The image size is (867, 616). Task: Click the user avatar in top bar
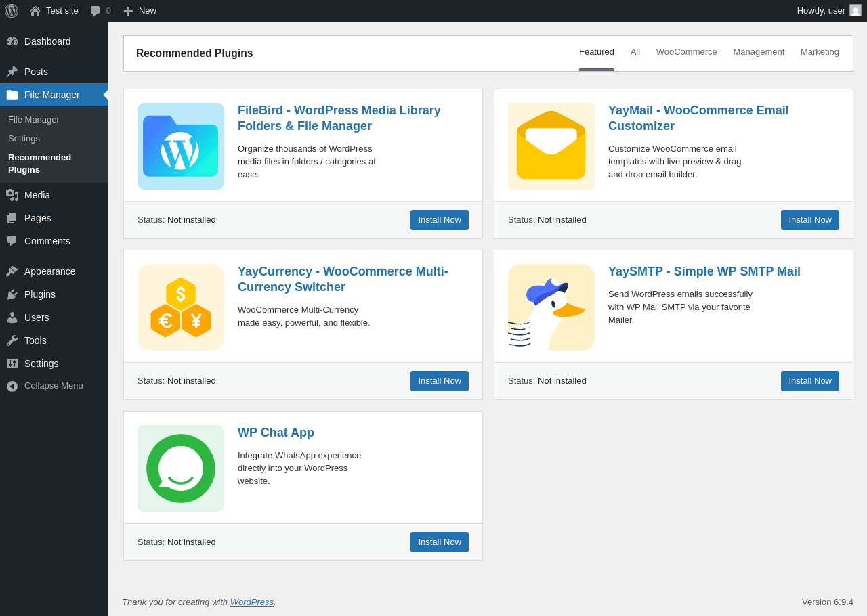coord(855,11)
